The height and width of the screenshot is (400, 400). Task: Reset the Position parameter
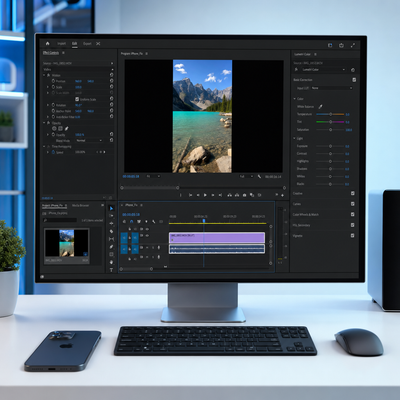111,81
